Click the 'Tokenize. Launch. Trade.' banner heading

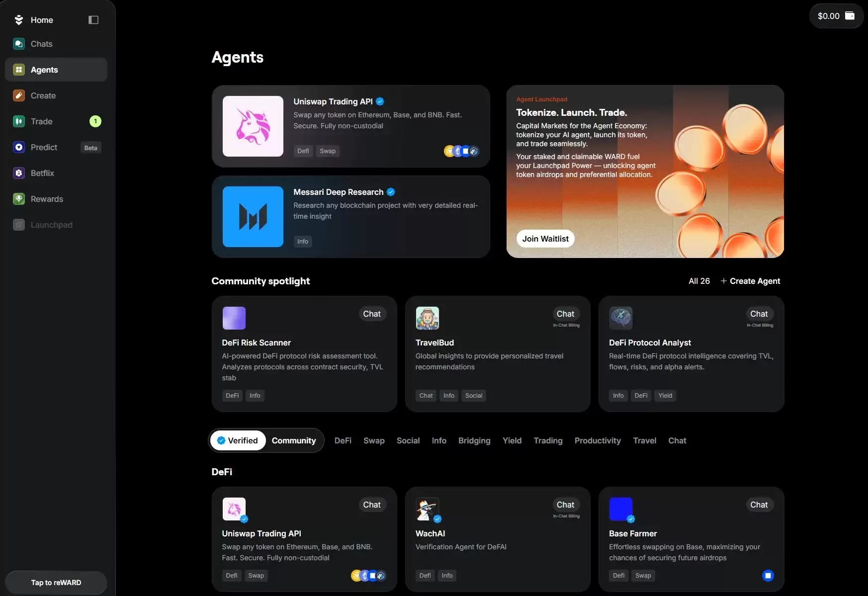point(572,112)
